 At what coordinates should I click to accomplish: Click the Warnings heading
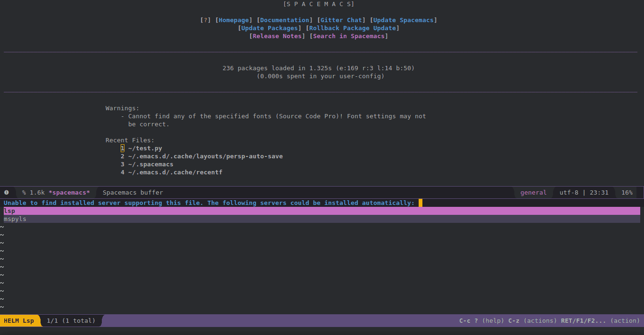(123, 108)
